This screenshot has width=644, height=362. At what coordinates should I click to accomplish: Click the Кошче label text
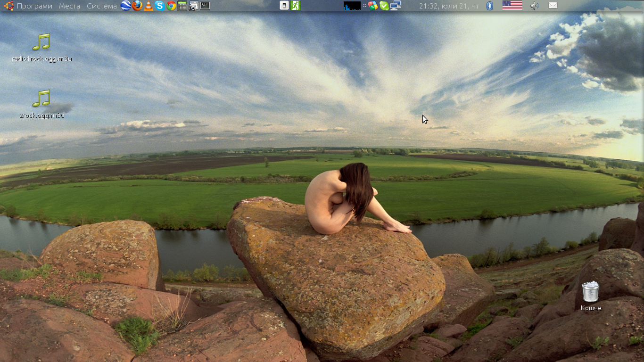[591, 308]
